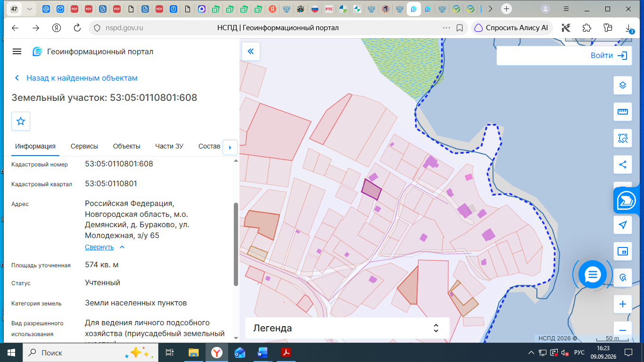This screenshot has width=644, height=362.
Task: Collapse the side panel with double-arrow button
Action: pyautogui.click(x=251, y=51)
